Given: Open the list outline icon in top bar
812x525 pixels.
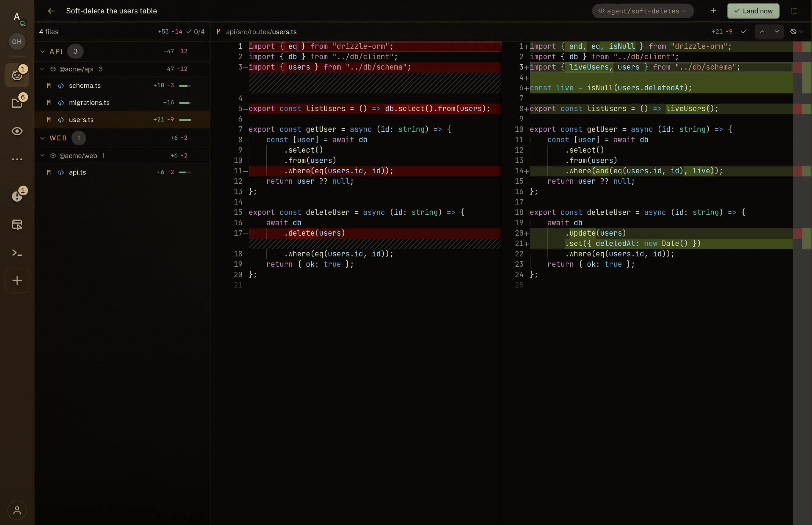Looking at the screenshot, I should coord(794,11).
